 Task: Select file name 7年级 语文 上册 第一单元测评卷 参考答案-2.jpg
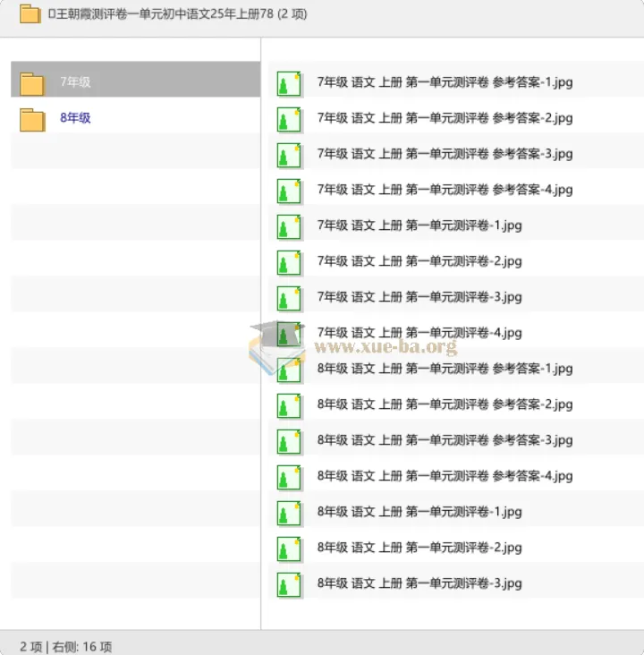tap(445, 118)
